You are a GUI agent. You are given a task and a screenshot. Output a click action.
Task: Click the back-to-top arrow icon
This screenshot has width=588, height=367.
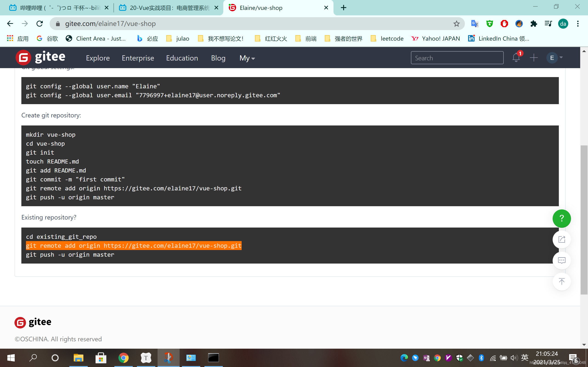[x=562, y=282]
